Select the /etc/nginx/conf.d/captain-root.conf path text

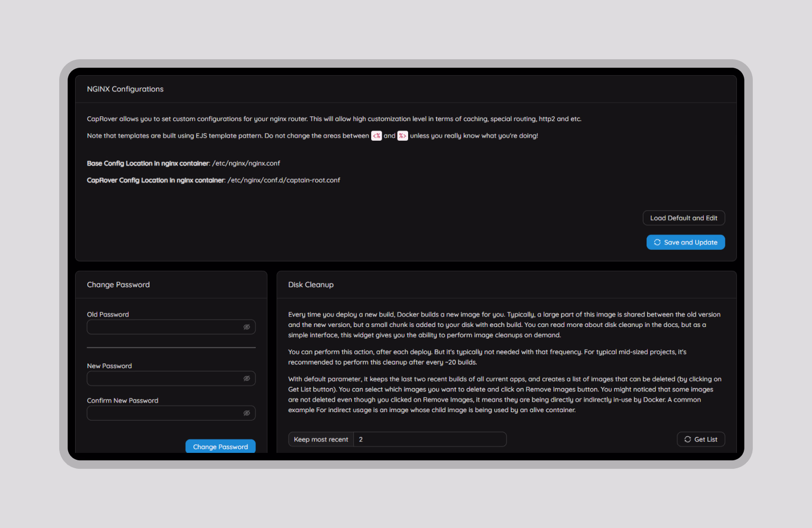click(284, 180)
